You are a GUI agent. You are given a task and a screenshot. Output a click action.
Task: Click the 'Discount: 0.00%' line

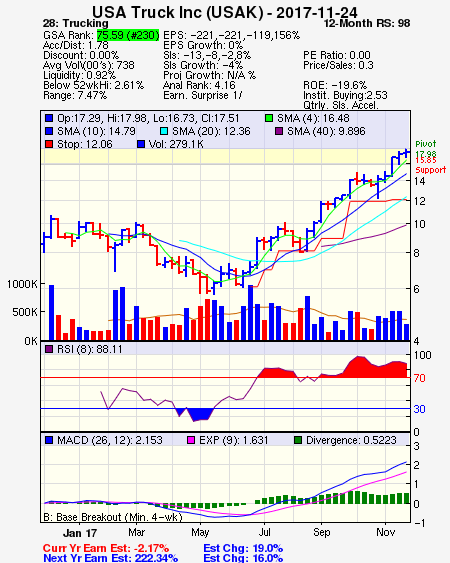coord(81,55)
